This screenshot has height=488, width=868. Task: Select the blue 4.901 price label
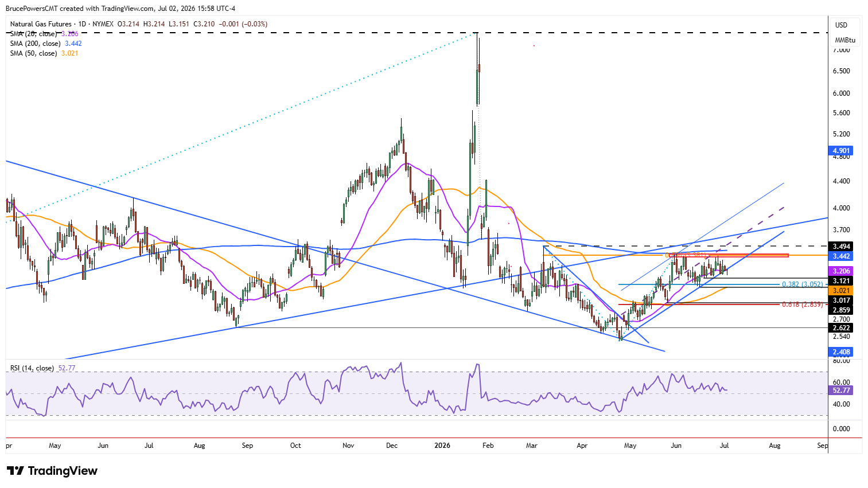841,151
